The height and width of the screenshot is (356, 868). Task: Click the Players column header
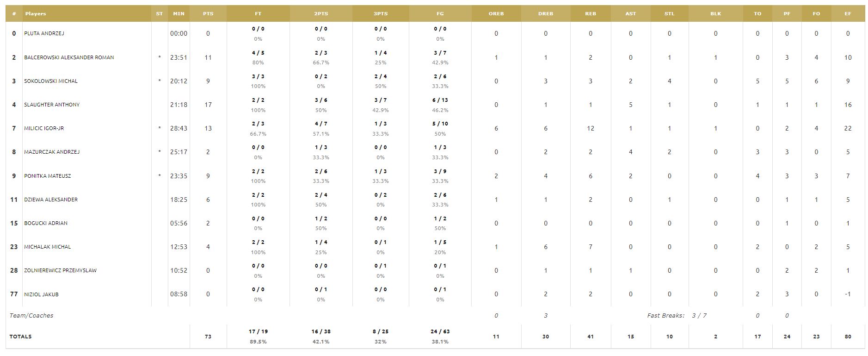coord(36,14)
